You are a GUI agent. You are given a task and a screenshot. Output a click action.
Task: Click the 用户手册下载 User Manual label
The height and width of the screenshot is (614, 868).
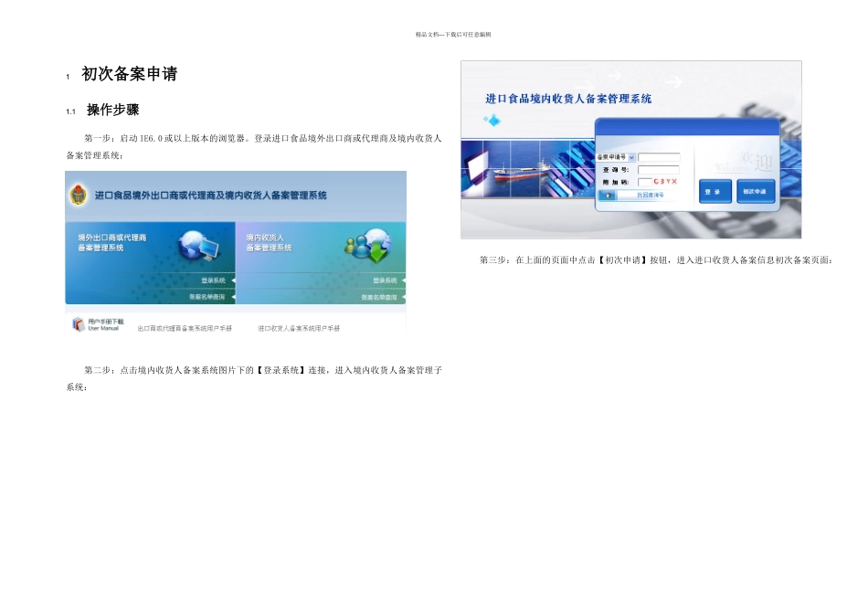click(106, 324)
